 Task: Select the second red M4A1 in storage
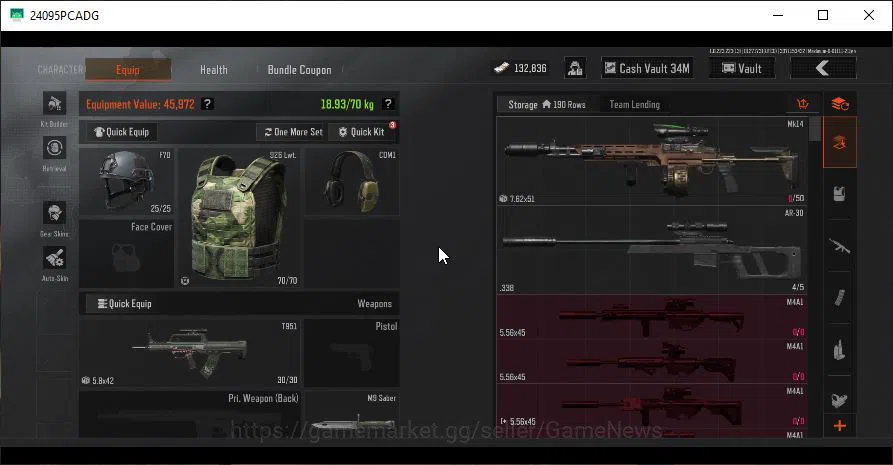pyautogui.click(x=652, y=361)
